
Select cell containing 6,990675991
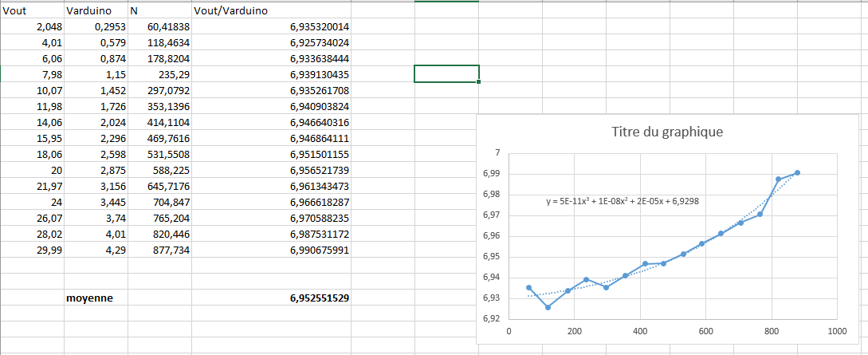[x=271, y=250]
